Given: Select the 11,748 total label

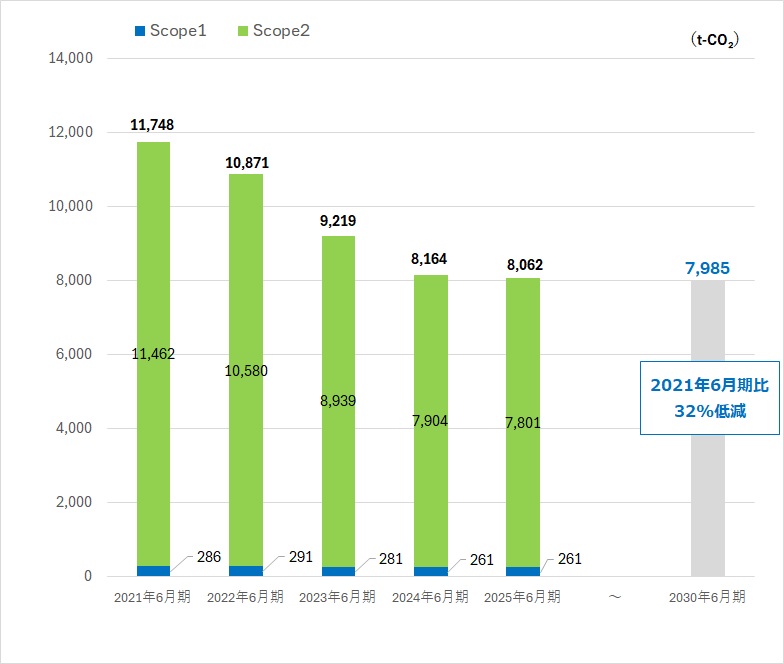Looking at the screenshot, I should (x=153, y=125).
